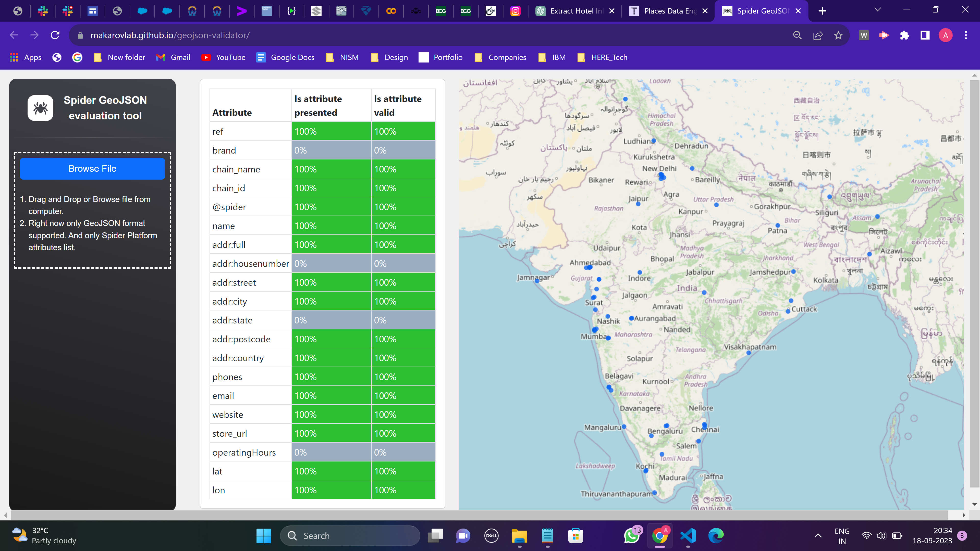
Task: Expand the Companies bookmark folder
Action: pyautogui.click(x=500, y=57)
